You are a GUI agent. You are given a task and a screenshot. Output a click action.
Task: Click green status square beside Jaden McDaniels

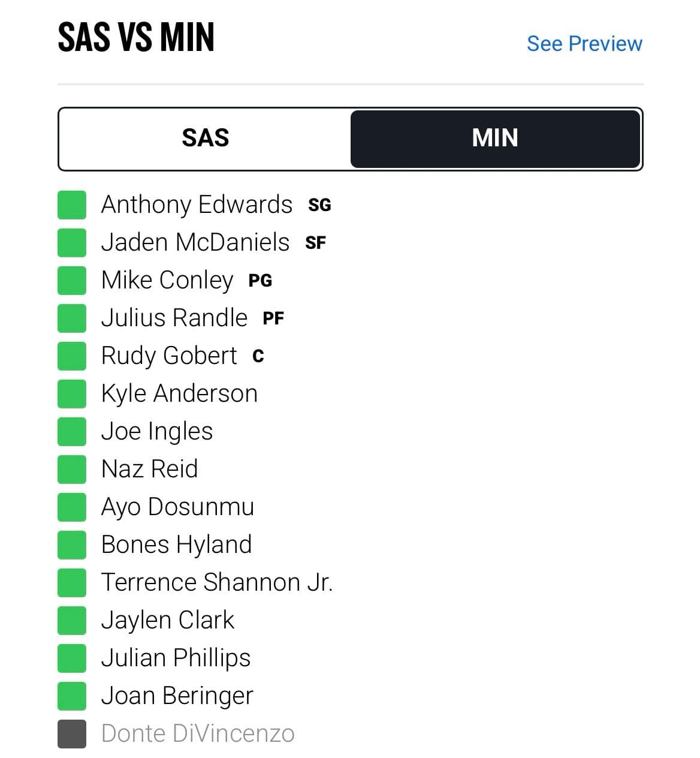point(72,242)
